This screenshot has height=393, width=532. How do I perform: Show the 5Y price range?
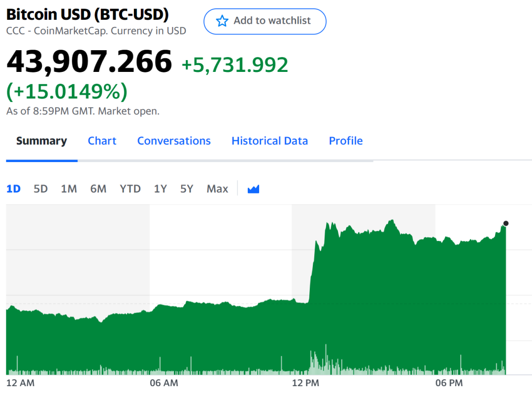(187, 189)
